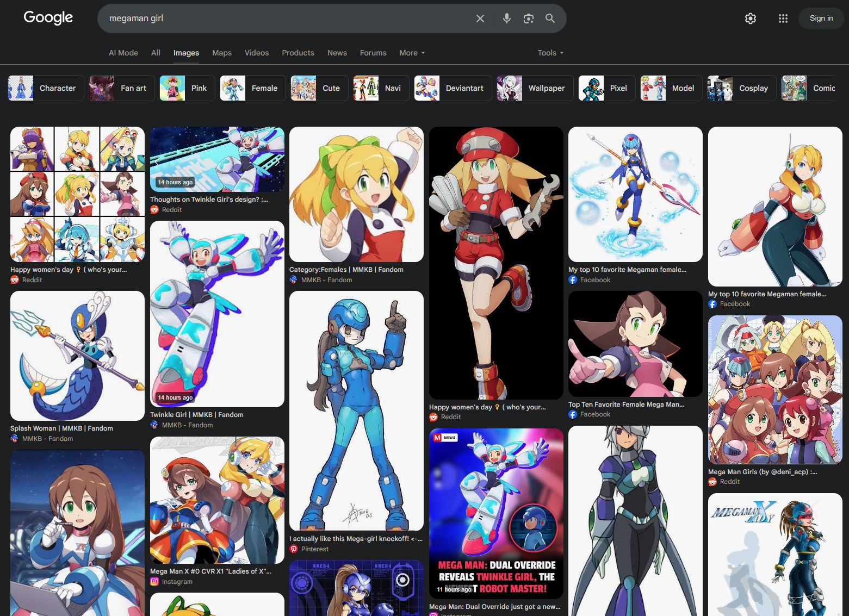Open the nine-character collage image thumbnail
The height and width of the screenshot is (616, 849).
(78, 195)
